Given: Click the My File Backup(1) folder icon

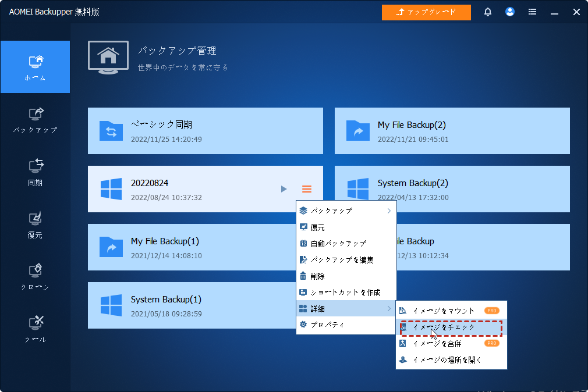Looking at the screenshot, I should point(111,247).
